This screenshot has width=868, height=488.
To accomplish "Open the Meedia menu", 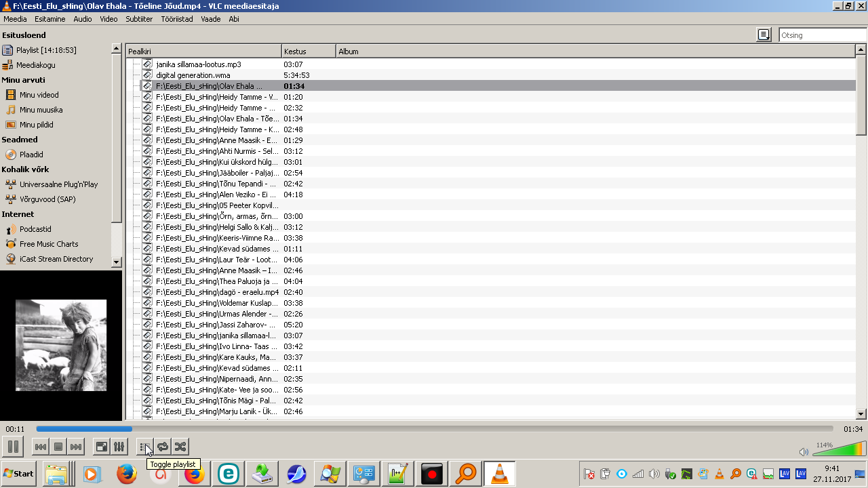I will 15,19.
